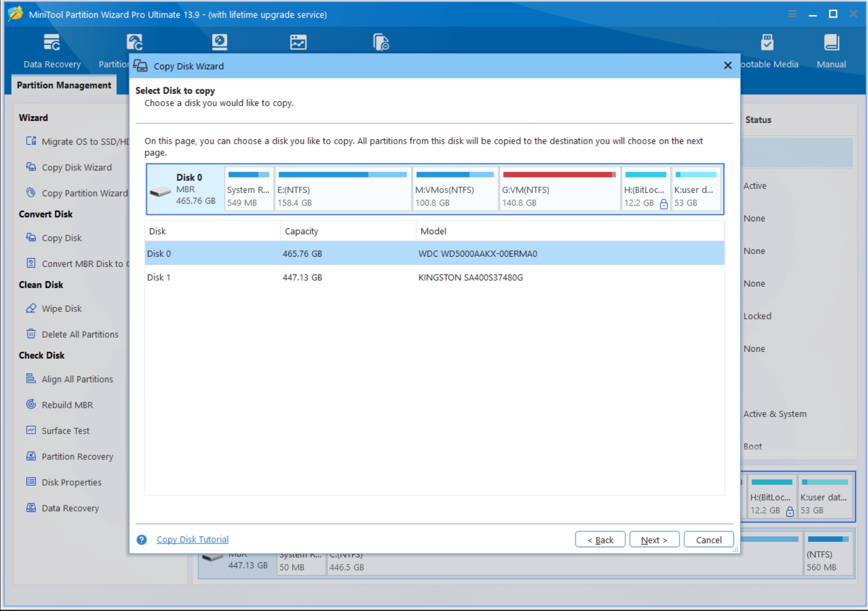Click KINGSTON SA400S37480G model text

470,277
